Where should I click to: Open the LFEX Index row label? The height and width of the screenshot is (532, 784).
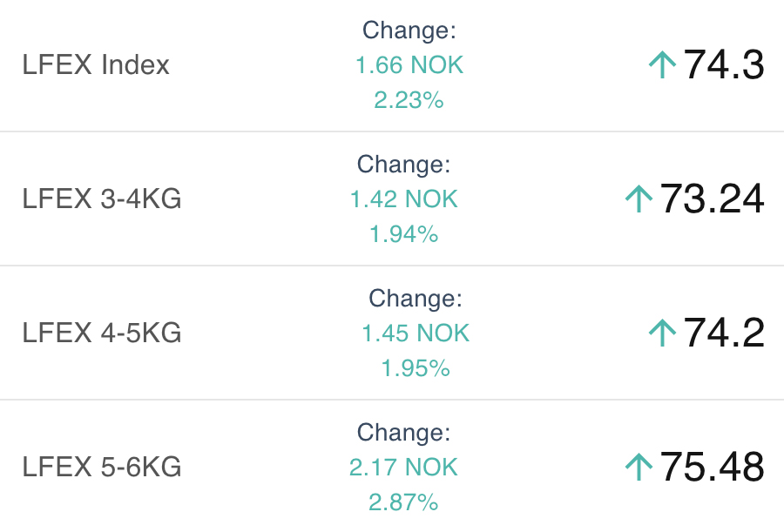pos(96,65)
